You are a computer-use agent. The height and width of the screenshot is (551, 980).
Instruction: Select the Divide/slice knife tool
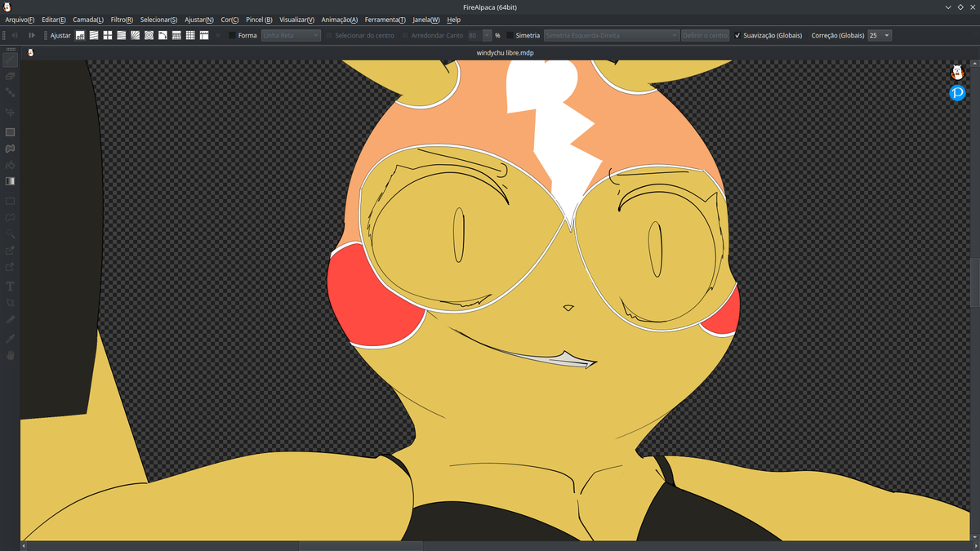10,319
